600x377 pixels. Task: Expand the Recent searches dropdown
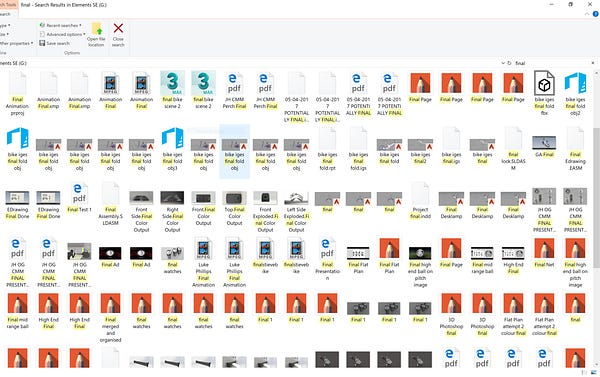click(x=61, y=25)
